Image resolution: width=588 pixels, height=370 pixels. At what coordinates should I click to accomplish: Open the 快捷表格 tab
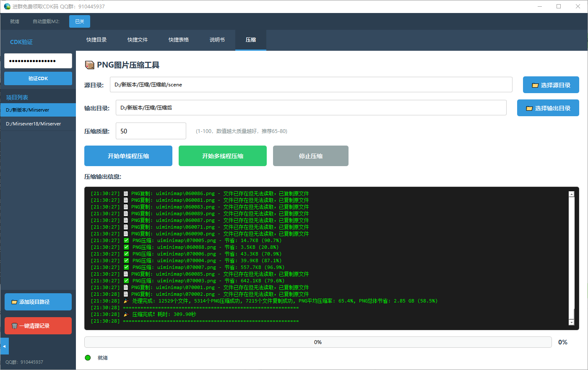(x=179, y=40)
